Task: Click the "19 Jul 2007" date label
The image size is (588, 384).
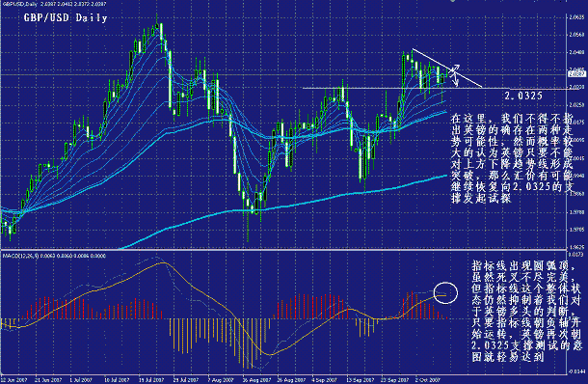Action: pyautogui.click(x=151, y=380)
